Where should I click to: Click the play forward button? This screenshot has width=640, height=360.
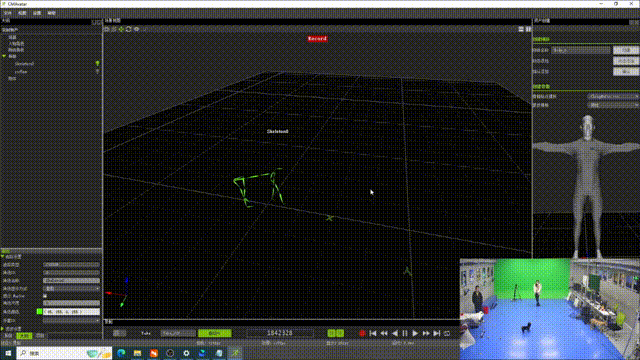(415, 333)
